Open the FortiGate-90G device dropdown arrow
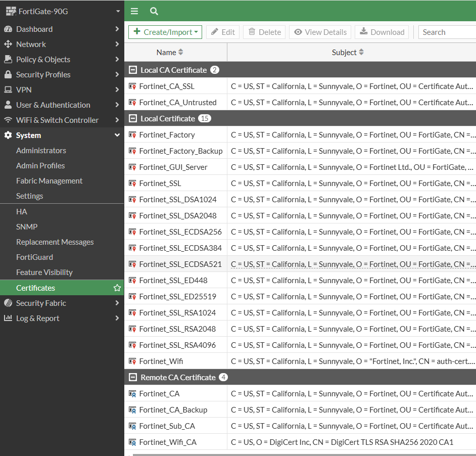The image size is (476, 456). pyautogui.click(x=118, y=11)
